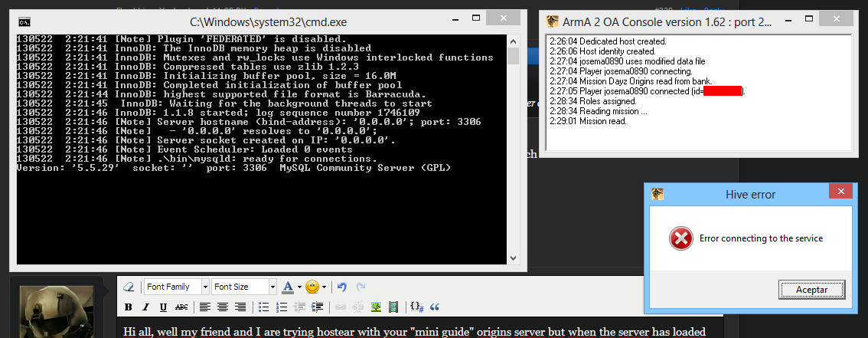Click the text color A icon
This screenshot has height=338, width=868.
click(287, 287)
